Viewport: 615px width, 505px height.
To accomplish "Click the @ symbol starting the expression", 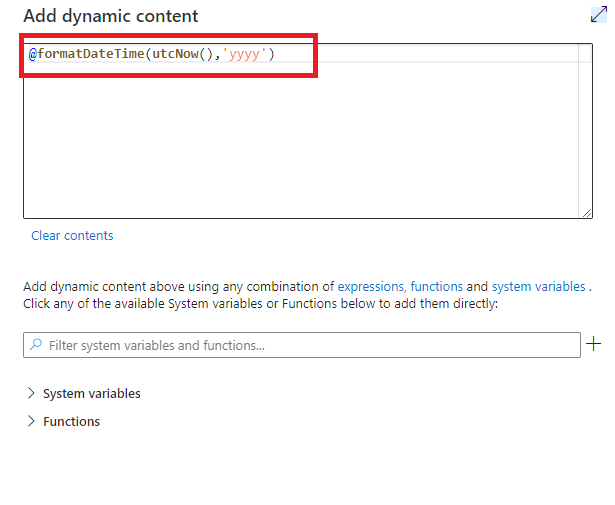I will point(32,54).
